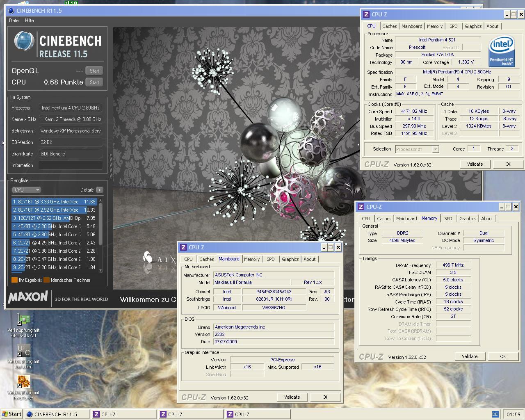Click the CPU-Z title icon in CPU window
Viewport: 525px width, 420px height.
point(367,14)
